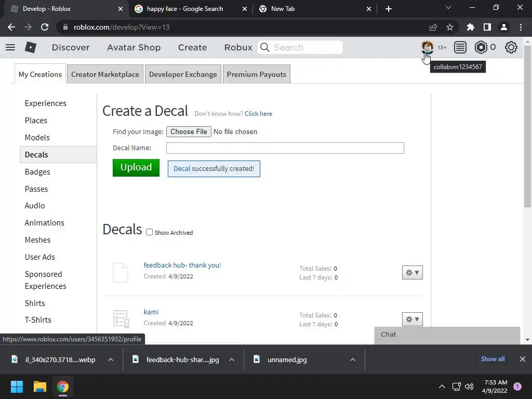Image resolution: width=532 pixels, height=399 pixels.
Task: Share this page via address bar icon
Action: tap(433, 27)
